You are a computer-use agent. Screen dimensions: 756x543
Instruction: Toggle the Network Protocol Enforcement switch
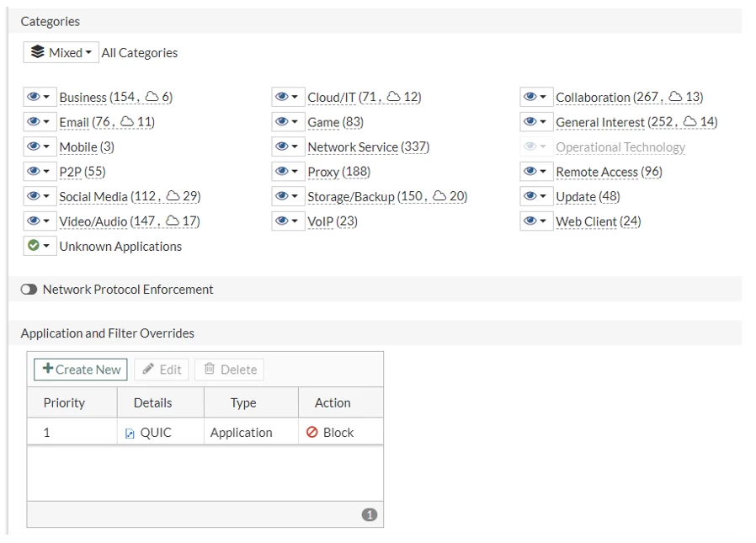click(x=29, y=290)
